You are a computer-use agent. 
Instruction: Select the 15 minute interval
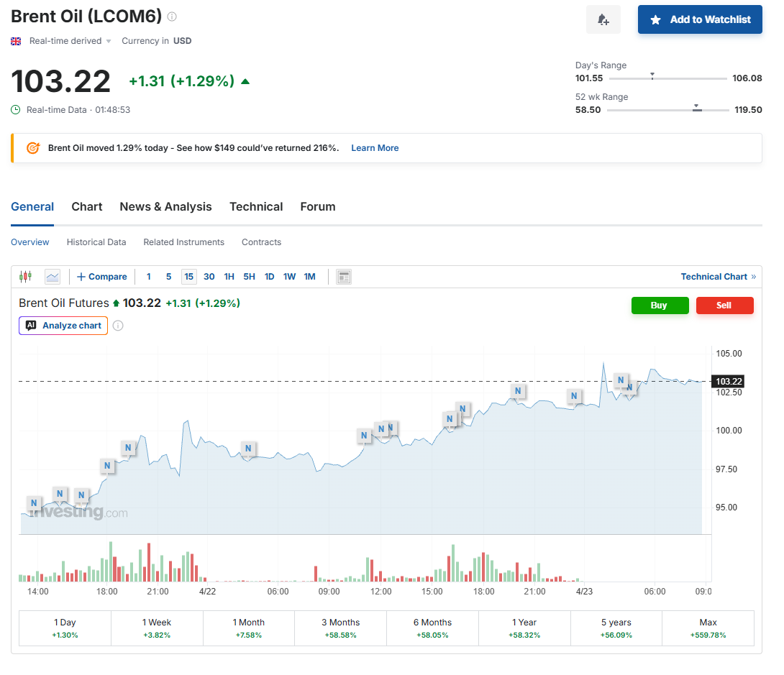[x=188, y=277]
